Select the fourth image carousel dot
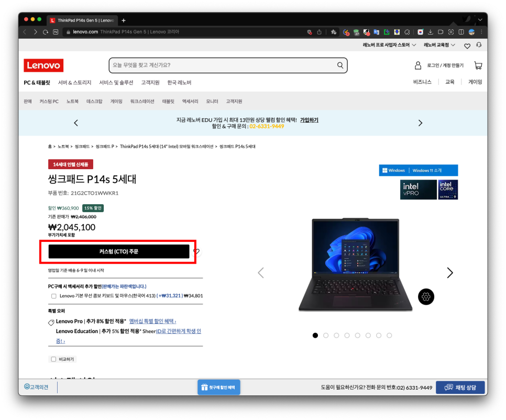Image resolution: width=506 pixels, height=420 pixels. point(347,336)
